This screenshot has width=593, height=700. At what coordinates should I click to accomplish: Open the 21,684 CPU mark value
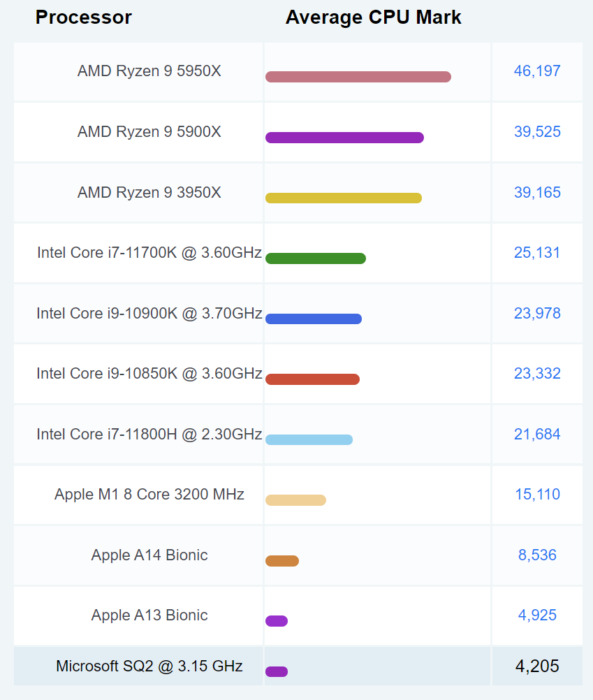click(537, 434)
